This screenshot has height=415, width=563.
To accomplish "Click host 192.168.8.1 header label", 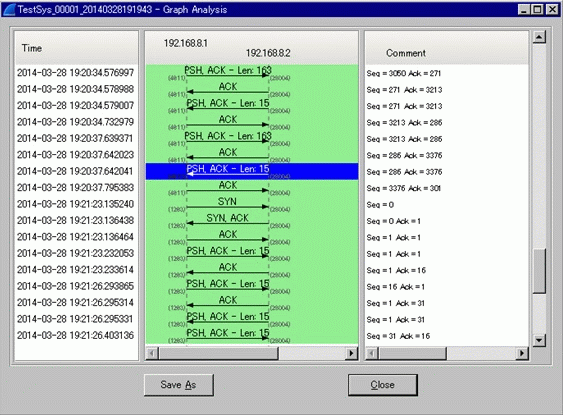I will coord(186,43).
